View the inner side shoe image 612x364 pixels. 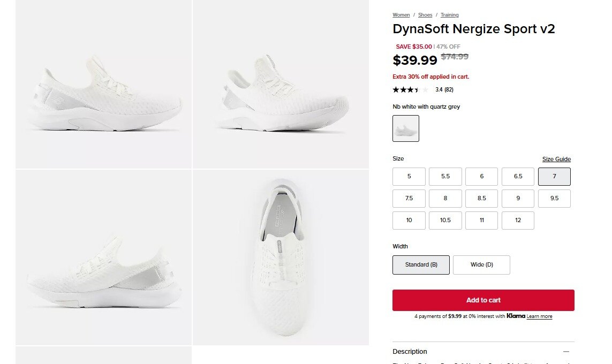(x=103, y=257)
